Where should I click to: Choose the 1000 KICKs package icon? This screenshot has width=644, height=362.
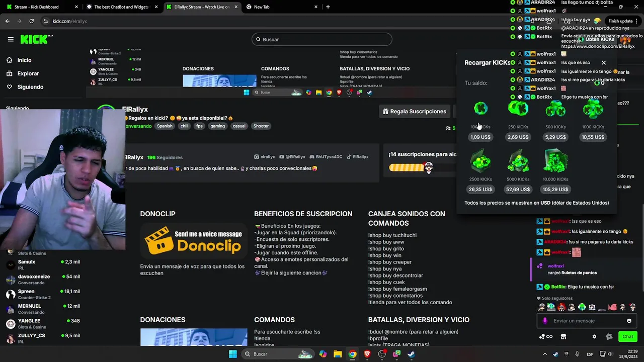[593, 109]
